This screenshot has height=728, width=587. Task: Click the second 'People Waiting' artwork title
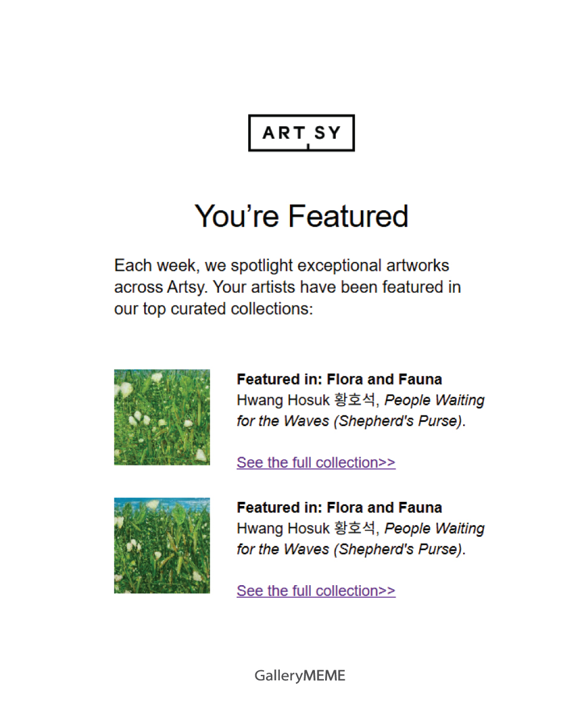(435, 529)
